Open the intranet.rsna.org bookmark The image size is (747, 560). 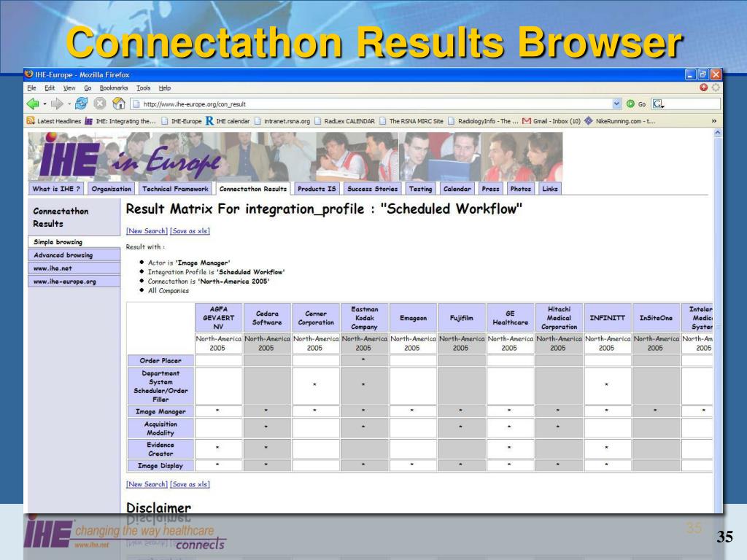[282, 121]
